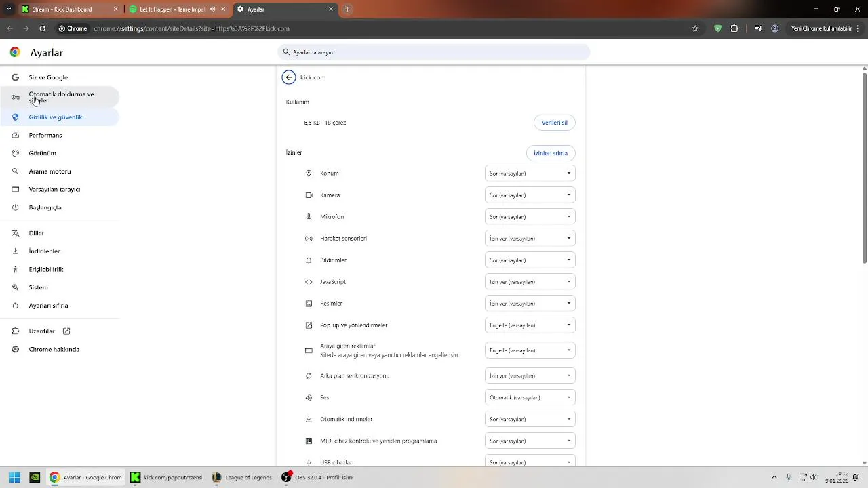Click the green shield extension icon
Screen dimensions: 868x488
(x=717, y=28)
